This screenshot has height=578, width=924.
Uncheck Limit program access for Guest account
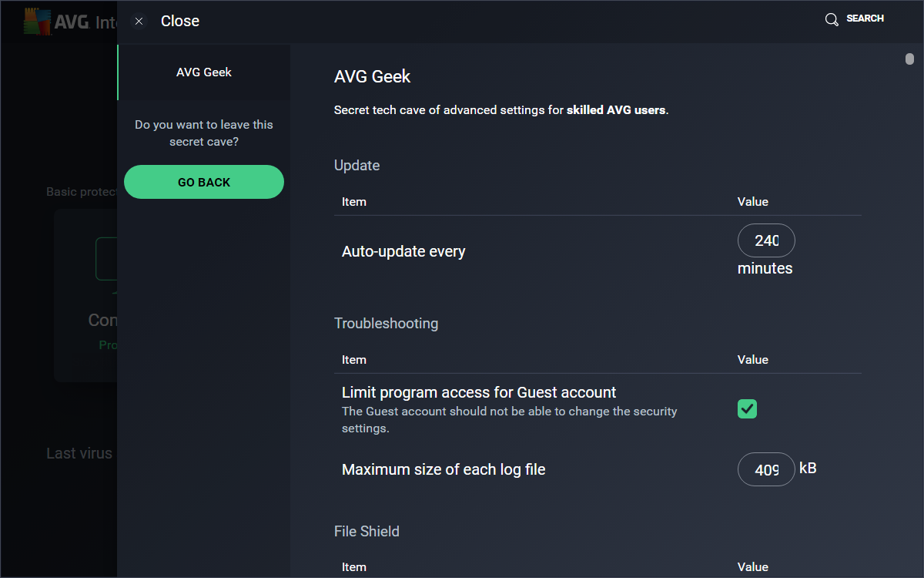pyautogui.click(x=747, y=409)
